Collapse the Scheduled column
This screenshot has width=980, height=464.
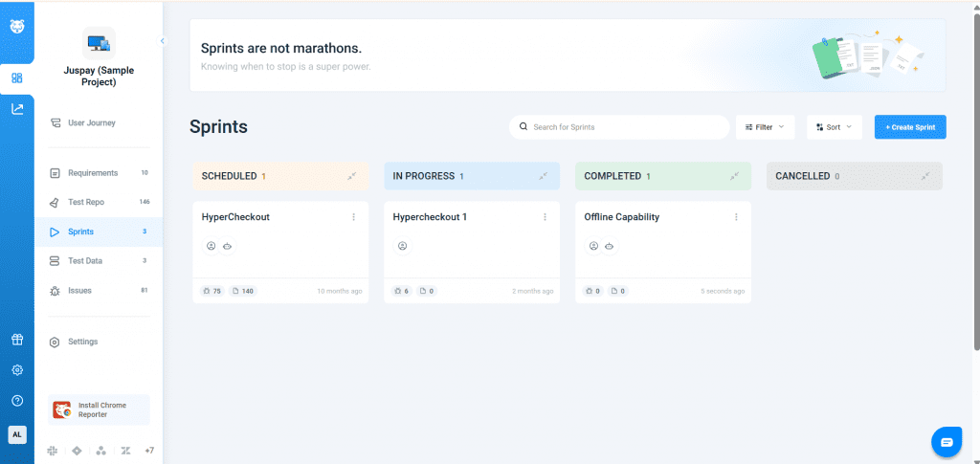coord(351,176)
